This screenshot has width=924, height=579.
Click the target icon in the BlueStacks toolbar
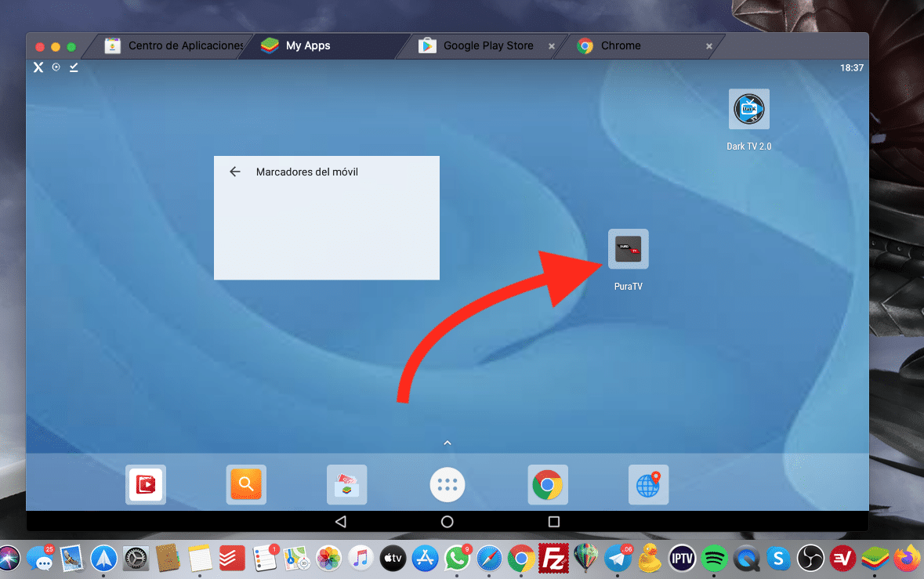tap(55, 67)
